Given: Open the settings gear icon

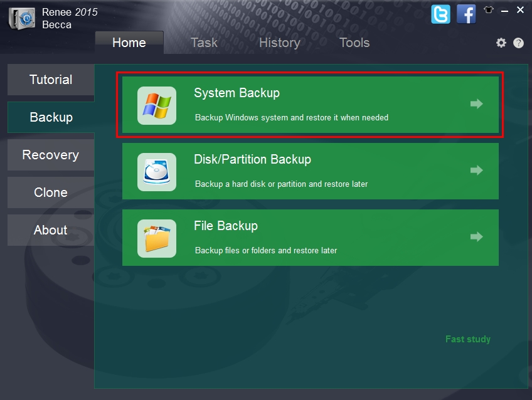Looking at the screenshot, I should pos(501,43).
